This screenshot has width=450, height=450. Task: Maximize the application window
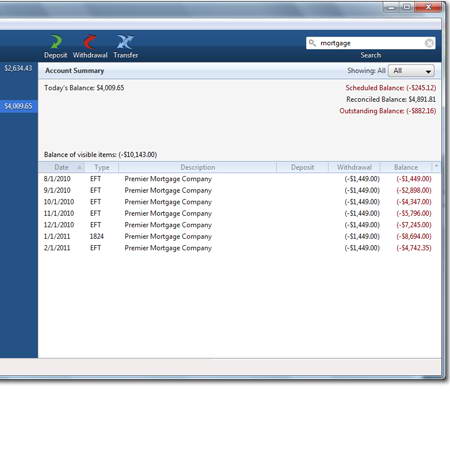pyautogui.click(x=407, y=7)
